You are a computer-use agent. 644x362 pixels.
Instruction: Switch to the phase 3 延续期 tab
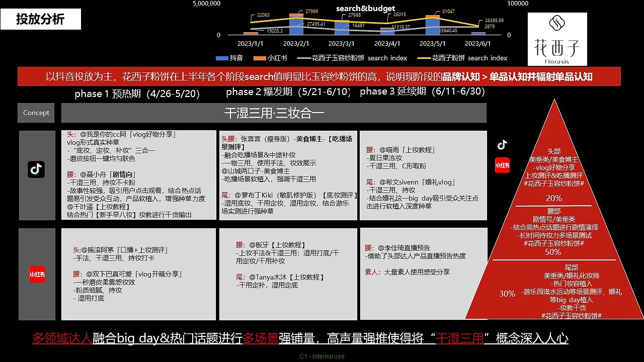422,92
